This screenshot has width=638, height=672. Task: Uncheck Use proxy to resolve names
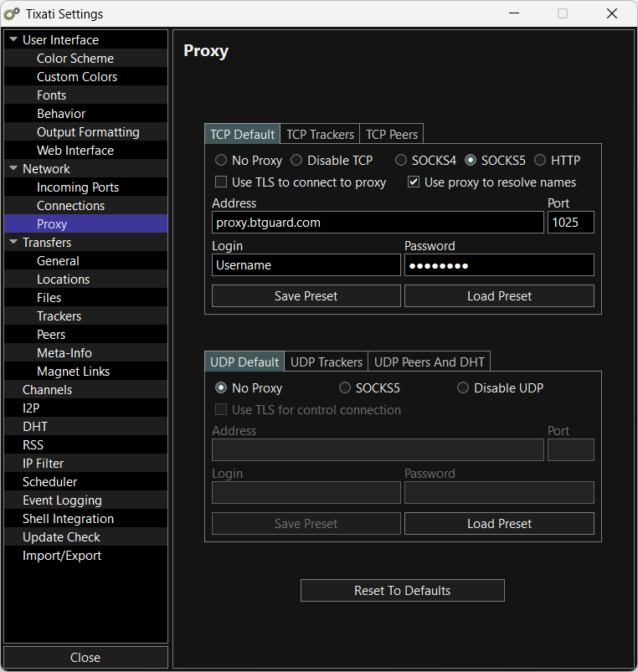click(414, 182)
